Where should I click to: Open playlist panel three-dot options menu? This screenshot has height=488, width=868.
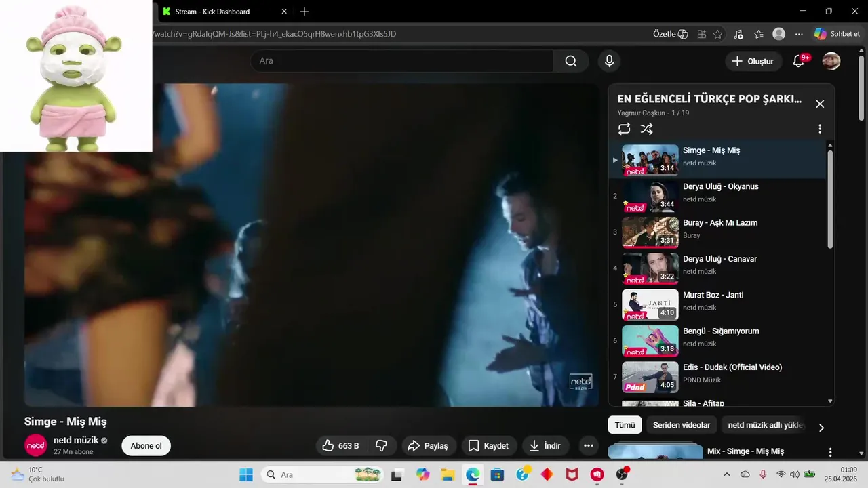[x=820, y=129]
